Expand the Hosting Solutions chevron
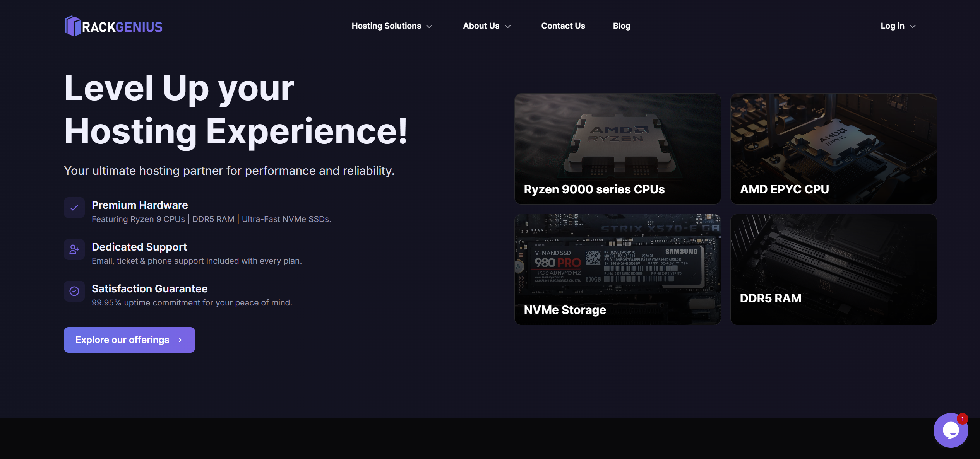 (429, 26)
